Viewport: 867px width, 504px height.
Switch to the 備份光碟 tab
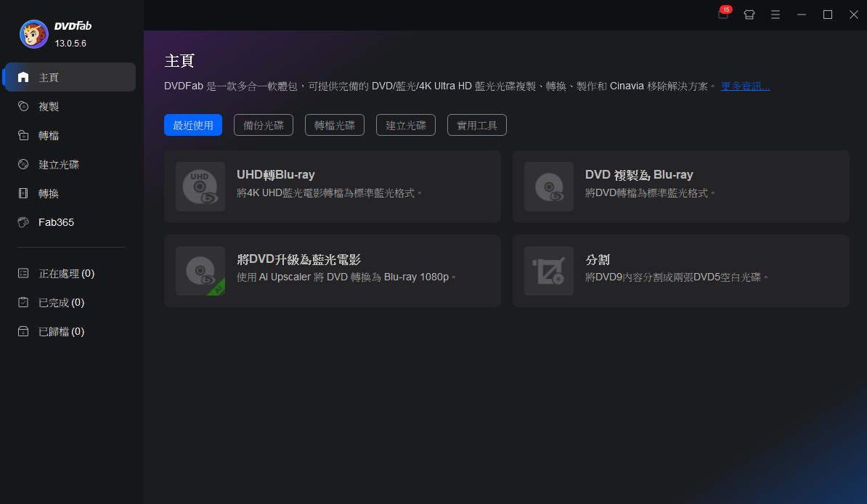263,125
